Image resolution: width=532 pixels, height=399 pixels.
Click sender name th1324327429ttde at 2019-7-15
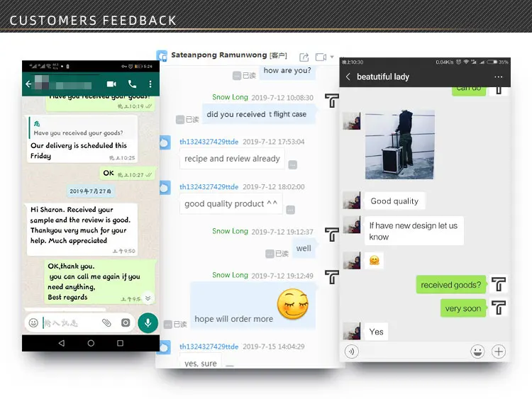pos(209,347)
